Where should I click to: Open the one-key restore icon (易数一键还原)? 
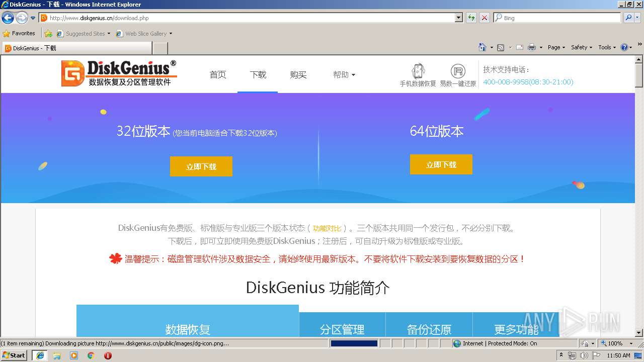[x=458, y=75]
